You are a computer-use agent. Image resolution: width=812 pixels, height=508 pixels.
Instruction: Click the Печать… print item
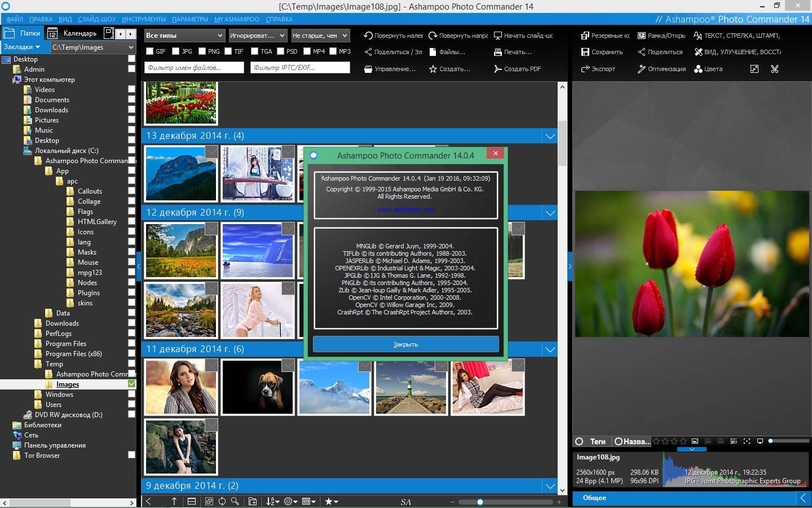tap(513, 52)
